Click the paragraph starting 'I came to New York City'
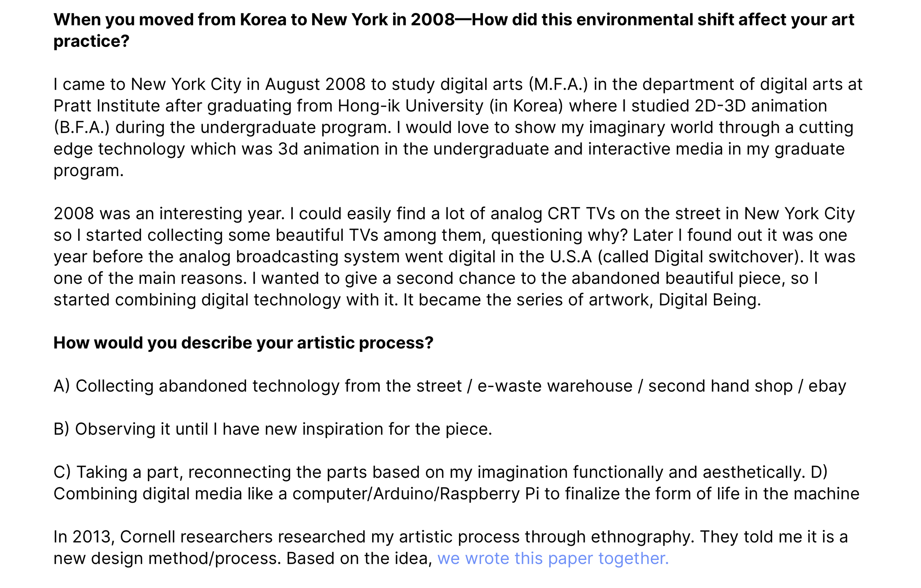 (x=458, y=127)
